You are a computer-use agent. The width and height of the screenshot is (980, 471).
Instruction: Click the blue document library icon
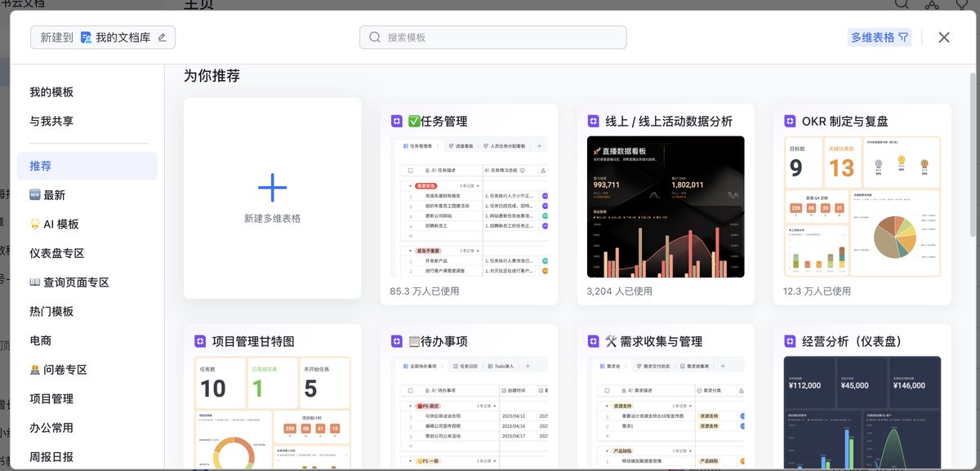(86, 38)
